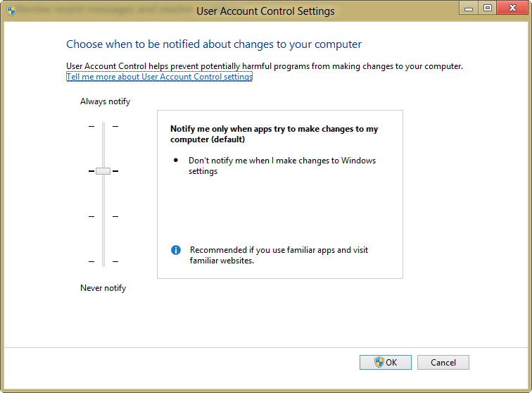Select the third slider tick from the top
The height and width of the screenshot is (393, 532).
[x=103, y=216]
